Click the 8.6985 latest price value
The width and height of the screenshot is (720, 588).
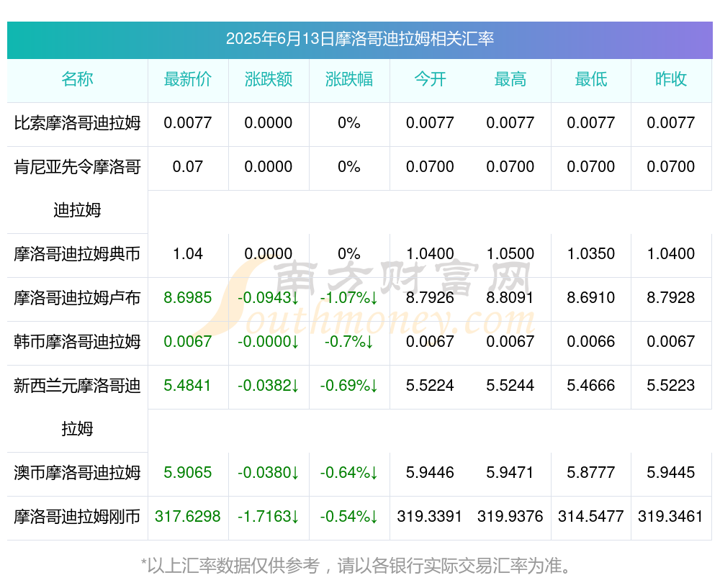188,297
